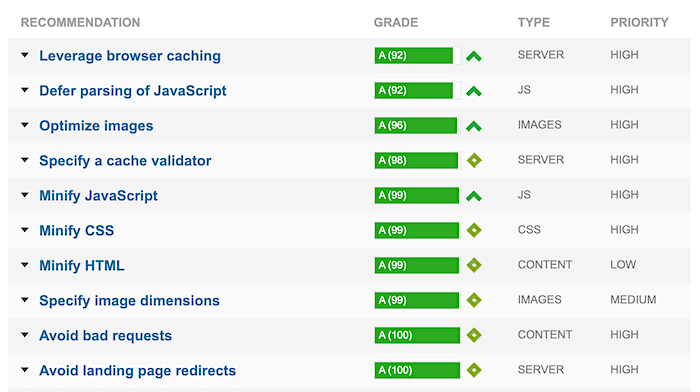Click the A (92) grade bar for Leverage browser caching
This screenshot has height=392, width=700.
417,55
